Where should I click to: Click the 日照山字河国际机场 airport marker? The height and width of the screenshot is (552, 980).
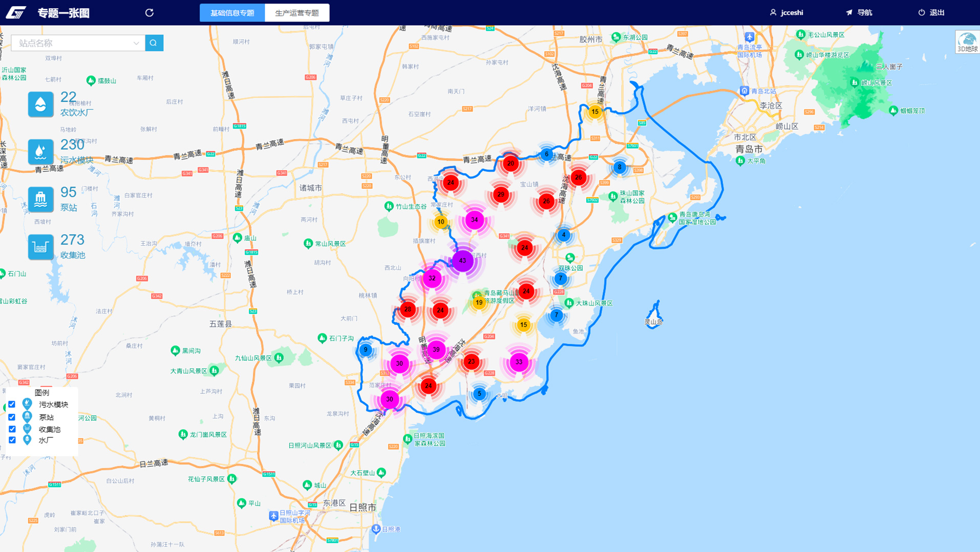(273, 516)
